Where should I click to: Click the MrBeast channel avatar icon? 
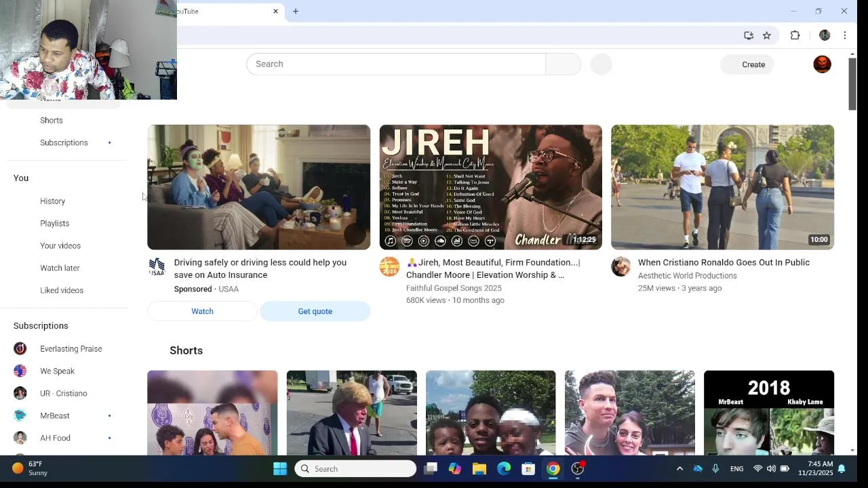pyautogui.click(x=20, y=415)
